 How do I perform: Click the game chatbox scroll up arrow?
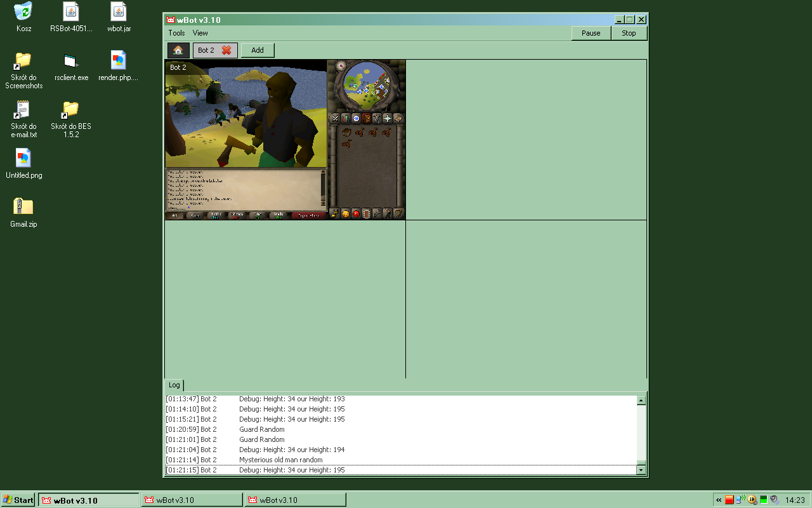(x=323, y=171)
